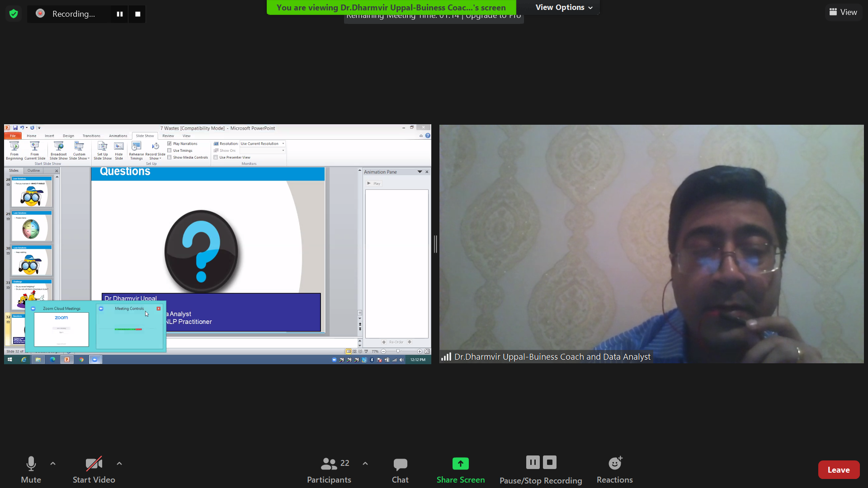
Task: Enable the Use Timings checkbox
Action: [170, 150]
